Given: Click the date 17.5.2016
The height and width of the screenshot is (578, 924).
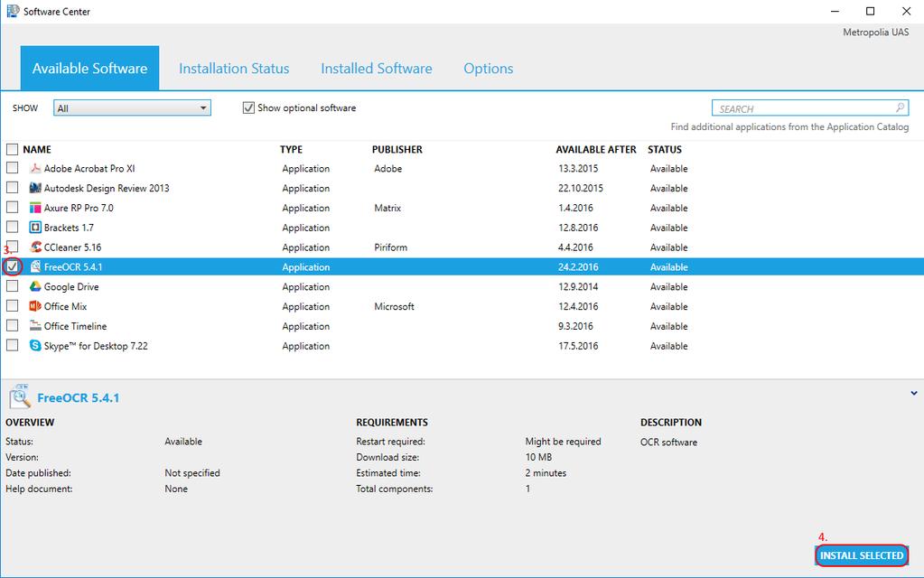Looking at the screenshot, I should click(578, 346).
